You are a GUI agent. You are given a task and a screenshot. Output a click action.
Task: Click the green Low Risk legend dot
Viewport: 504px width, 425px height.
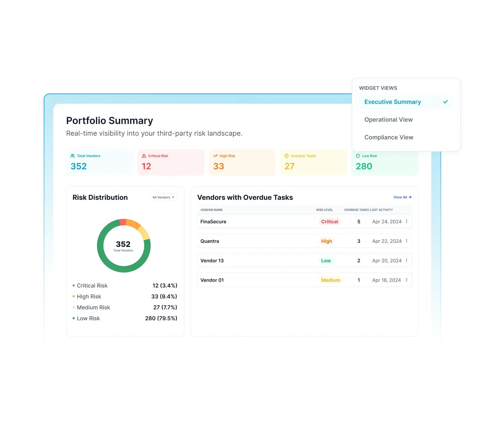[x=73, y=318]
